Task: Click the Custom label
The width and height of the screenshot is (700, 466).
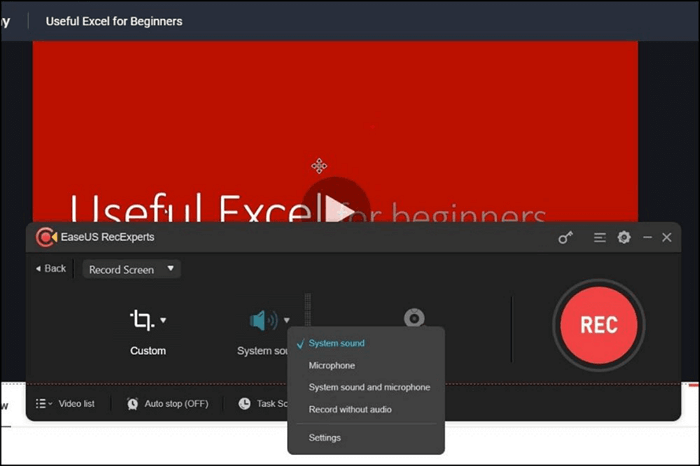Action: (148, 351)
